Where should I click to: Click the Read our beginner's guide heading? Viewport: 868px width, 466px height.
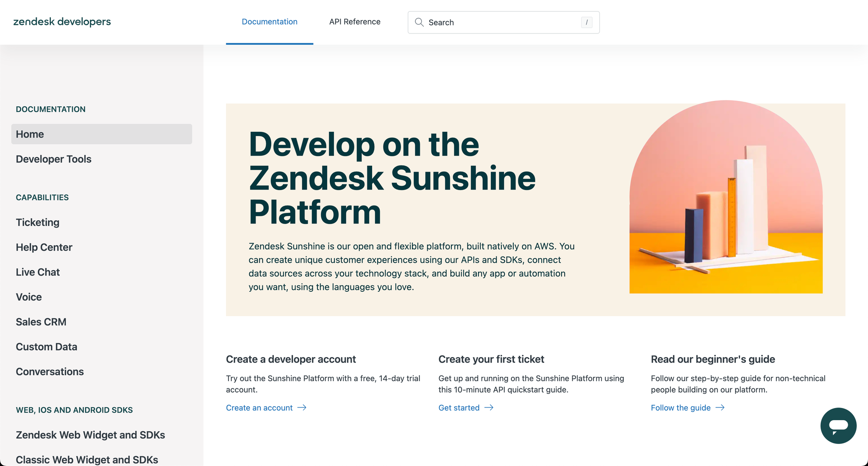click(x=713, y=359)
